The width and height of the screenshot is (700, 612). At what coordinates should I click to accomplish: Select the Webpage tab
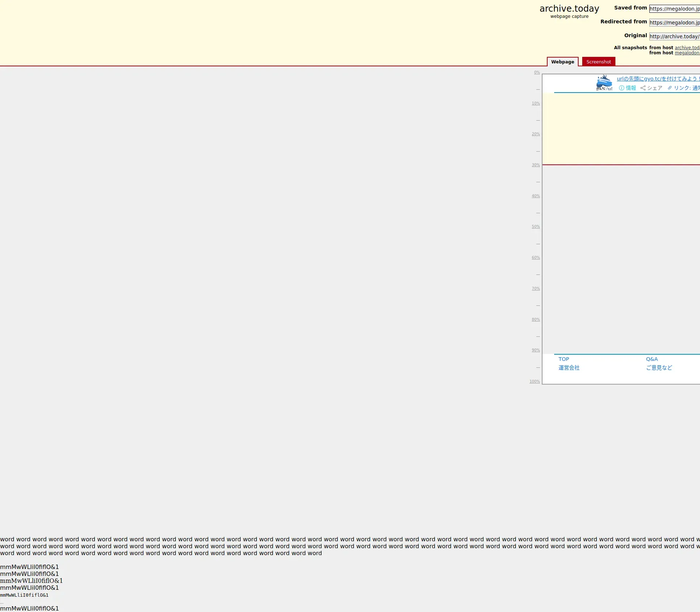click(562, 62)
